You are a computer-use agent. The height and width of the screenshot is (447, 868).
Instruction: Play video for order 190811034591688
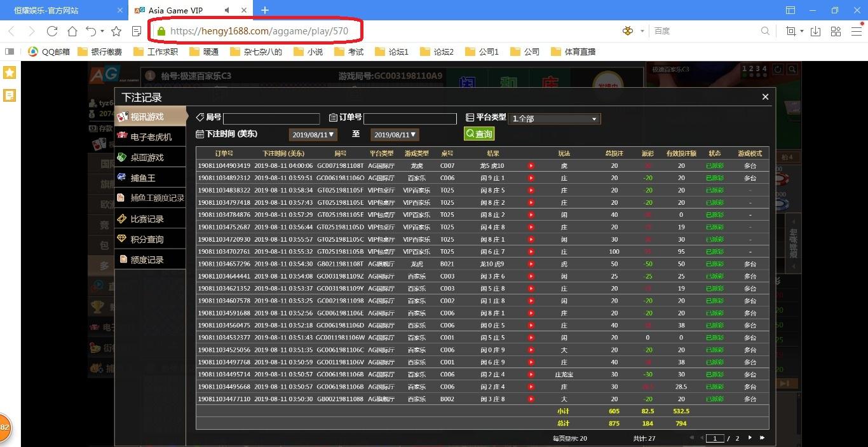coord(531,313)
